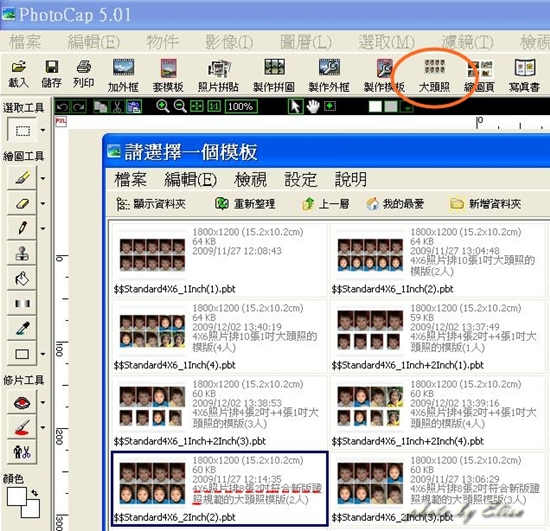Select the arrow pointer tool
Viewport: 550px width, 531px height.
coord(295,106)
